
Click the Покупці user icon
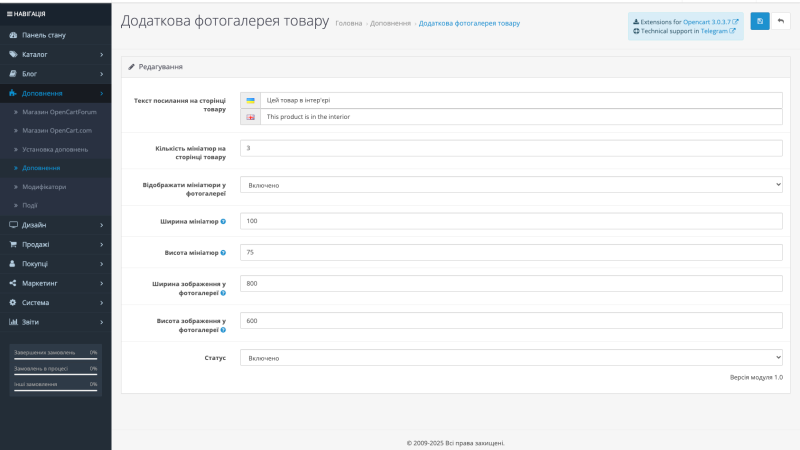(13, 264)
